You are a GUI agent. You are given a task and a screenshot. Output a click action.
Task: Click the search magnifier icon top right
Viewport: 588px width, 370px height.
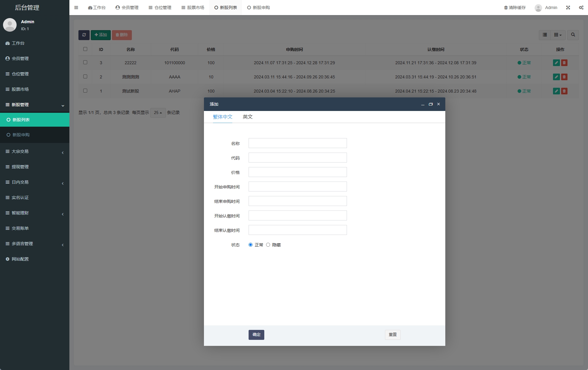pos(573,35)
